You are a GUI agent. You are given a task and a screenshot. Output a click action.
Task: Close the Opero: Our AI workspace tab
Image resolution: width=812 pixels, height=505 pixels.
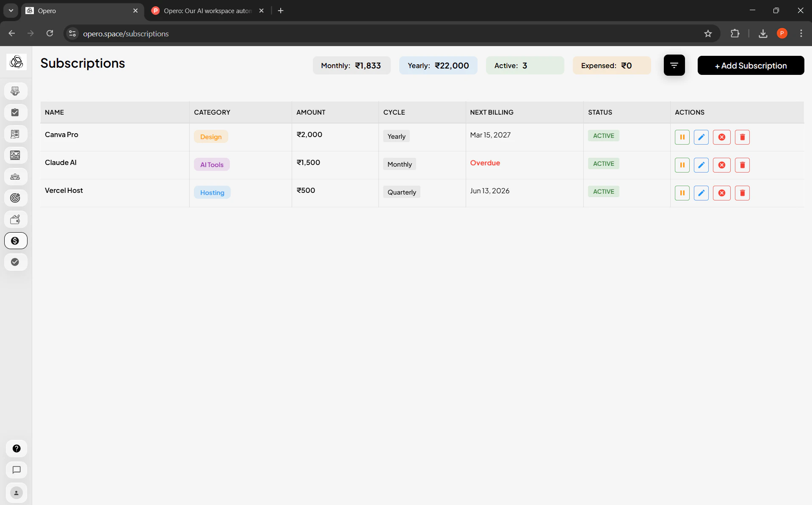tap(261, 11)
